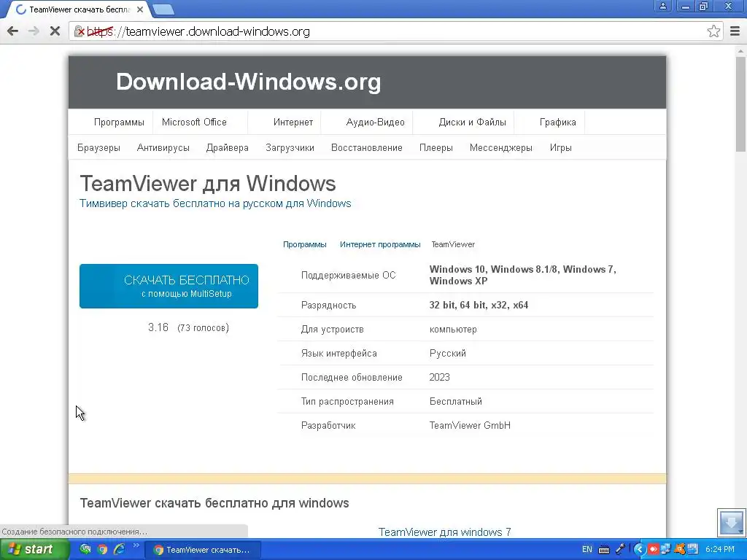Click the download arrow icon at bottom right
The height and width of the screenshot is (560, 747).
tap(731, 522)
